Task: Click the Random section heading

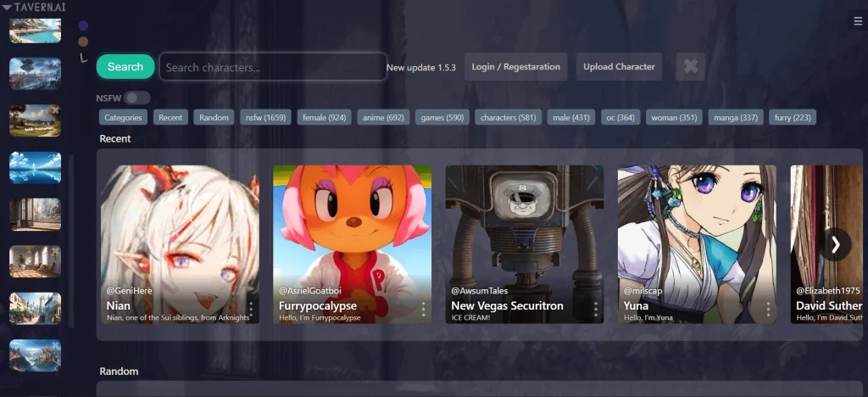Action: pyautogui.click(x=119, y=371)
